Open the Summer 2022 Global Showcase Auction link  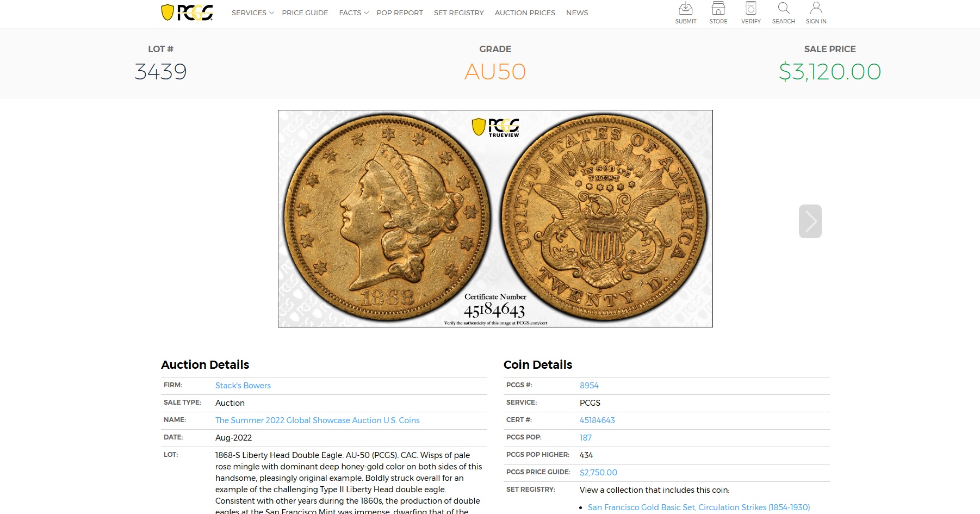[x=318, y=420]
